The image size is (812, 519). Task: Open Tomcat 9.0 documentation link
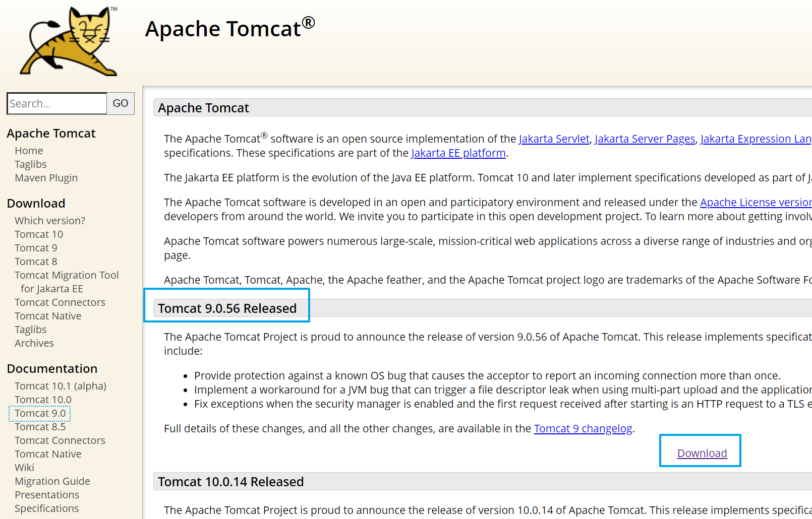point(40,413)
